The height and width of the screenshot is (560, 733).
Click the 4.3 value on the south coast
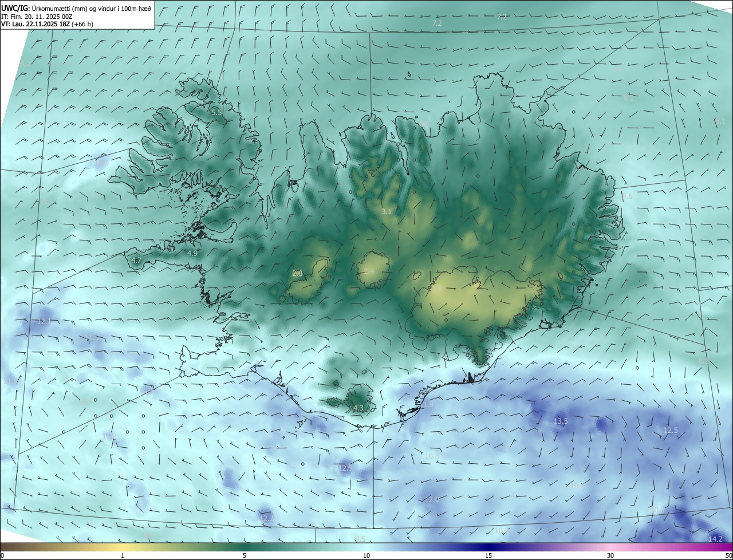click(x=358, y=408)
